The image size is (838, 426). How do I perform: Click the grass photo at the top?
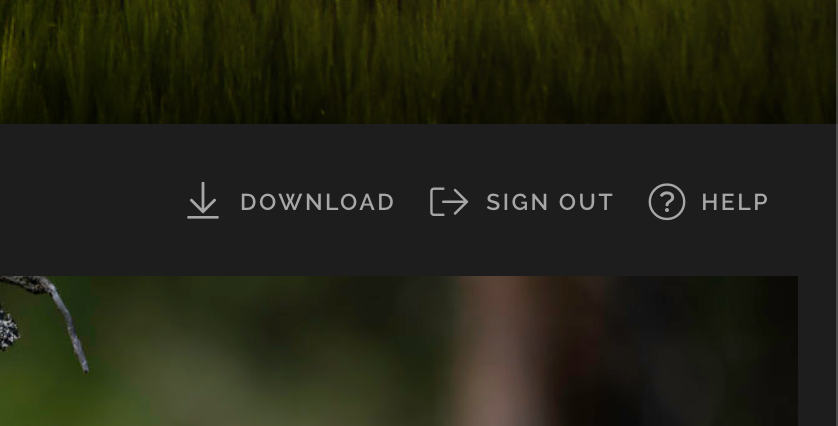point(418,61)
